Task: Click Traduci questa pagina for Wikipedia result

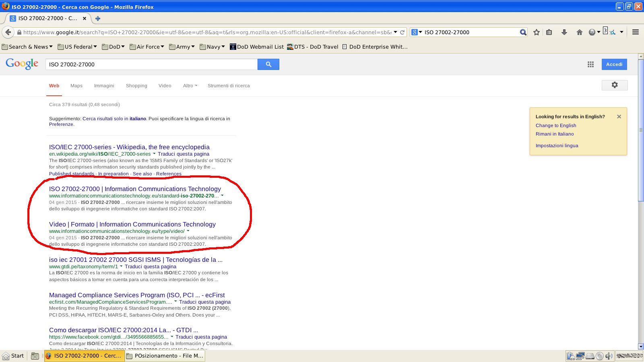Action: pos(184,154)
